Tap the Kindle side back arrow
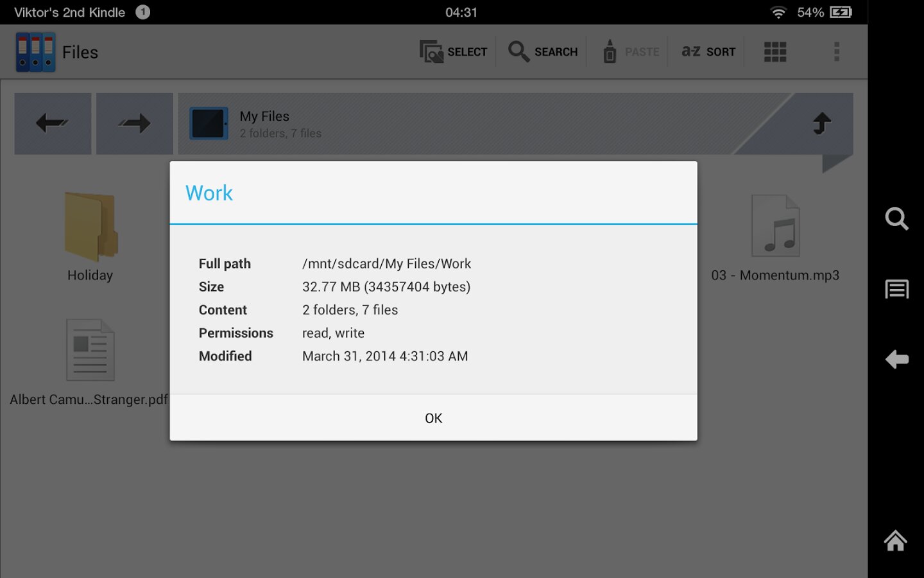The image size is (924, 578). pyautogui.click(x=896, y=359)
